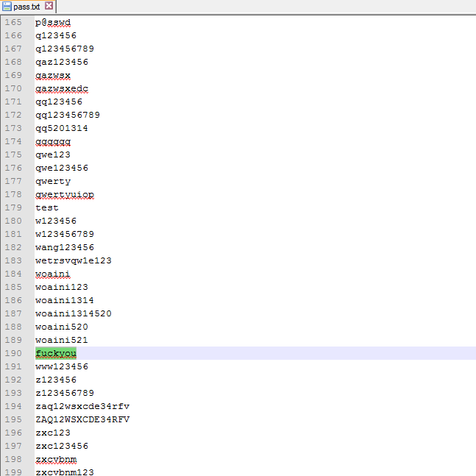Click line number 175 in the margin

tap(13, 154)
